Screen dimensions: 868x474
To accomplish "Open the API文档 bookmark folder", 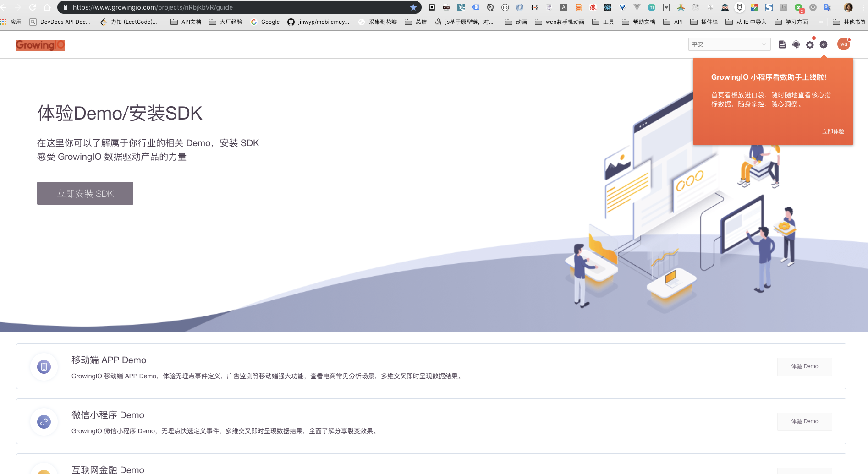I will tap(186, 22).
